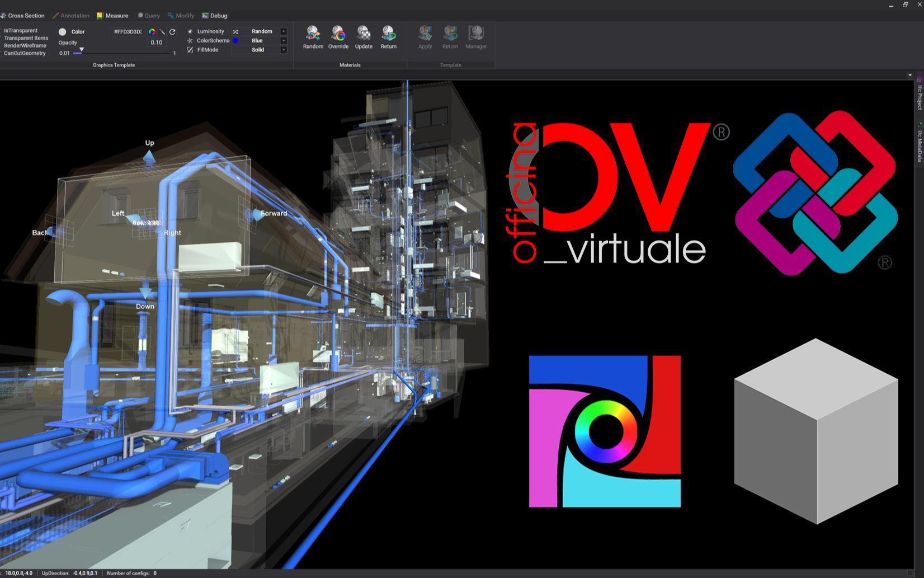Click the gray cube image
Screen dimensions: 924x578
pos(816,431)
